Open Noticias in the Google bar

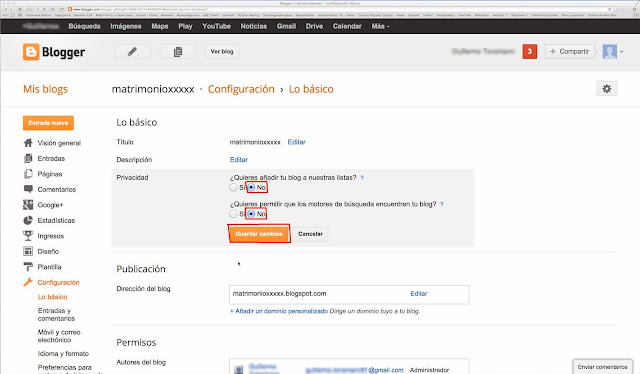(x=253, y=26)
